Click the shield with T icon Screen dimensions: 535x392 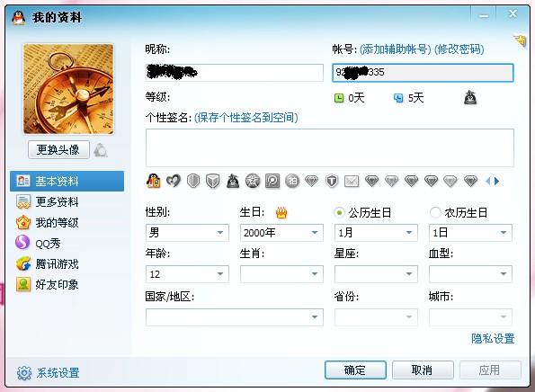(332, 181)
